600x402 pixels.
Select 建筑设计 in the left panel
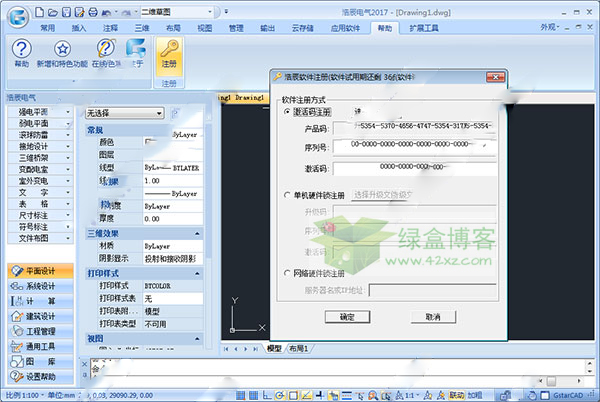(x=40, y=316)
